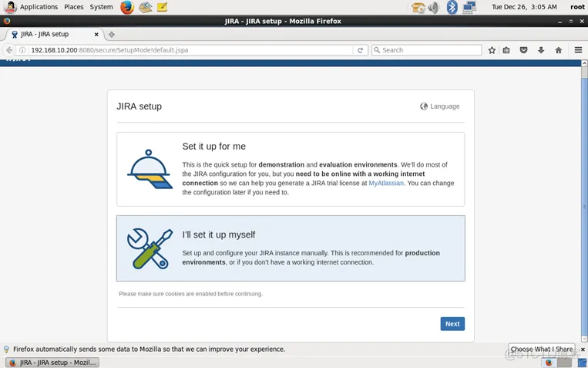588x368 pixels.
Task: Open a new browser tab
Action: (112, 35)
